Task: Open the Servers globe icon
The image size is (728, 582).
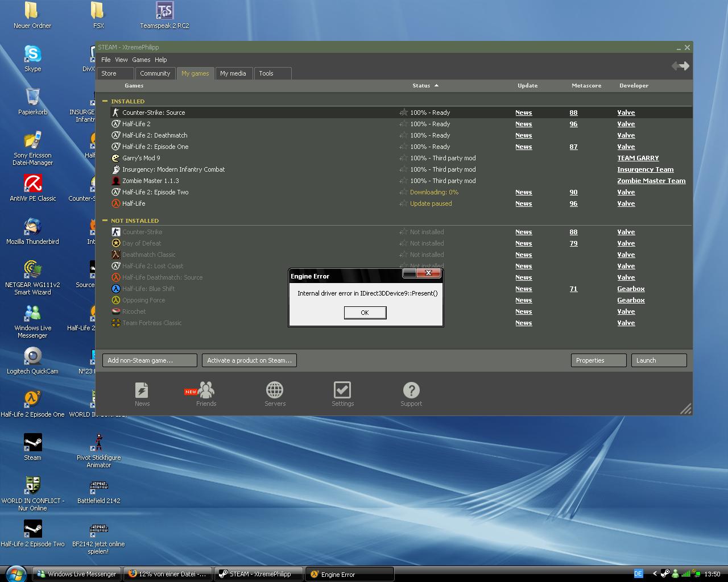Action: click(x=275, y=390)
